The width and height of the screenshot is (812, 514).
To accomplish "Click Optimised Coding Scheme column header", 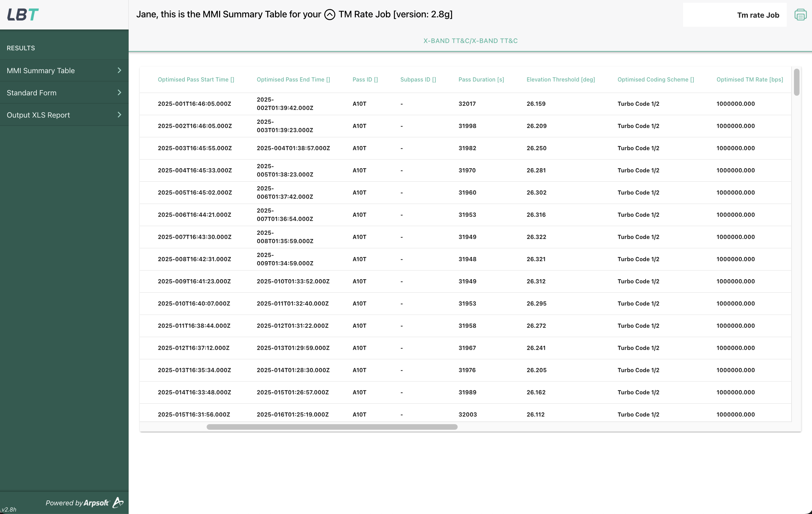I will 655,80.
